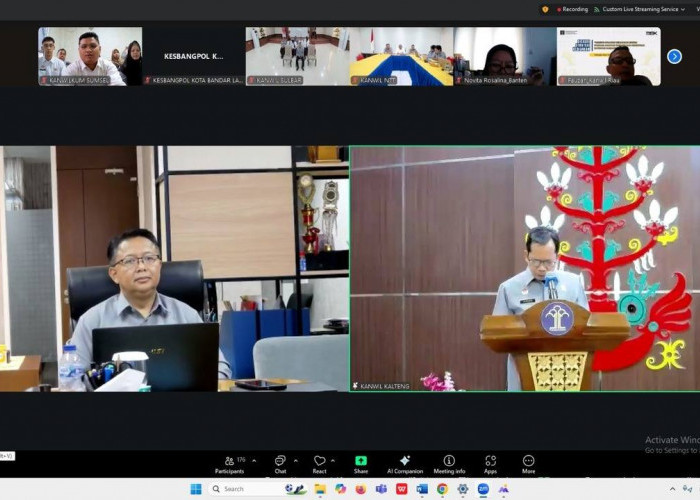This screenshot has width=700, height=500.
Task: Click the taskbar Search box
Action: [258, 489]
